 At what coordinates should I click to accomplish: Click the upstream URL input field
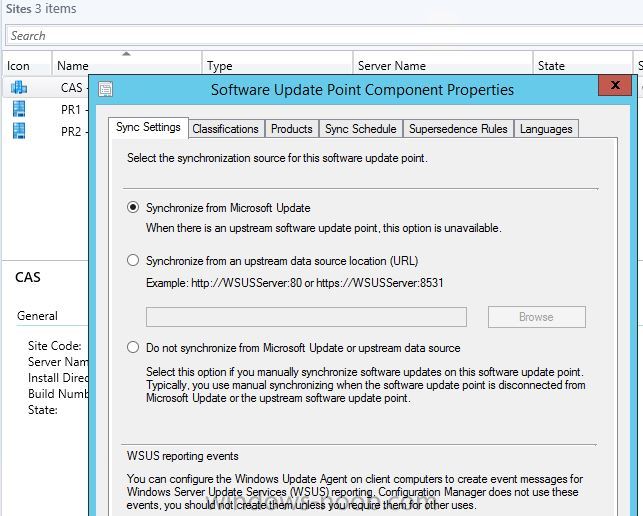click(x=306, y=317)
